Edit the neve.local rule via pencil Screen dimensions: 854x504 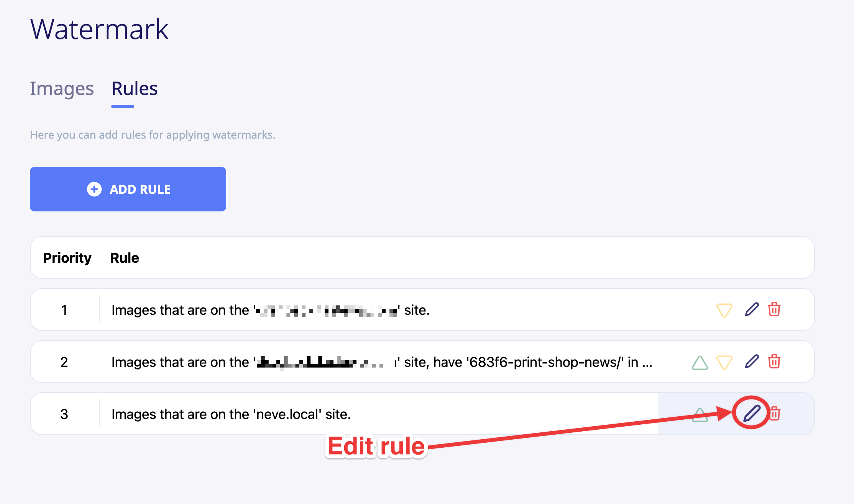(752, 413)
